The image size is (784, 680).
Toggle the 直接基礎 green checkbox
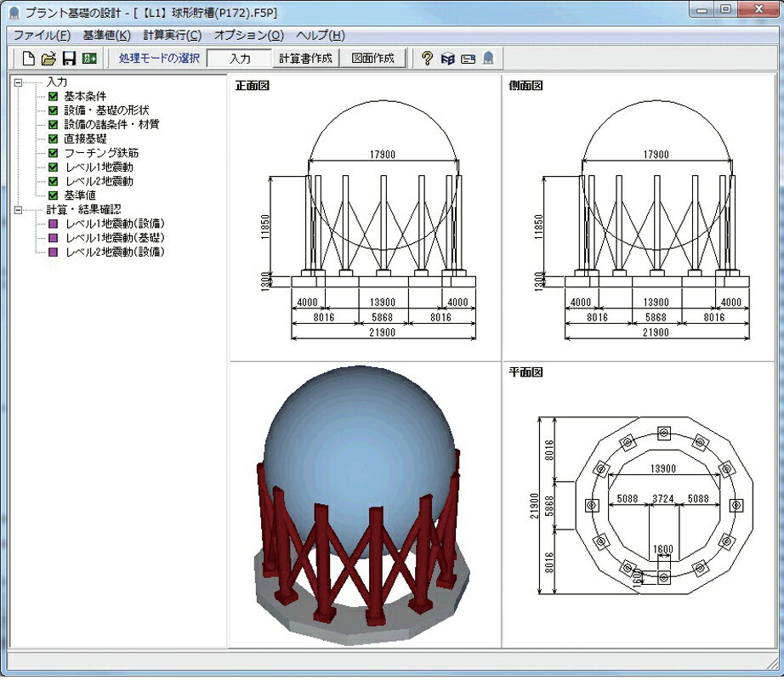coord(53,139)
